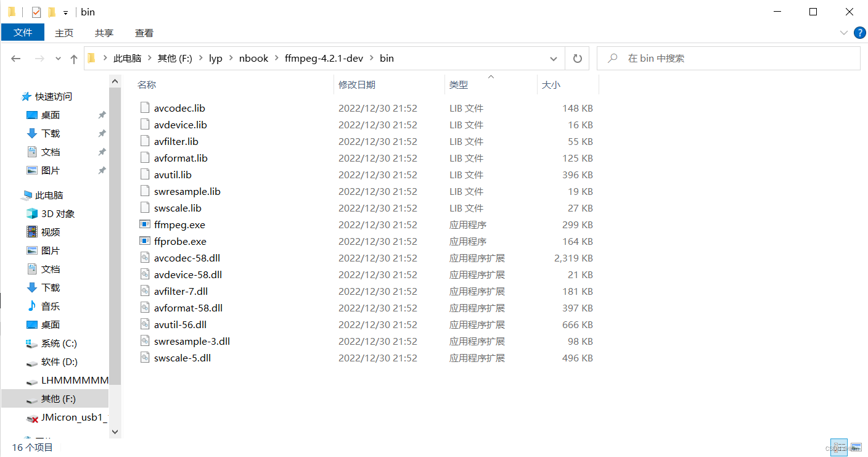Select the avcodec.lib file icon
Image resolution: width=868 pixels, height=457 pixels.
click(145, 108)
